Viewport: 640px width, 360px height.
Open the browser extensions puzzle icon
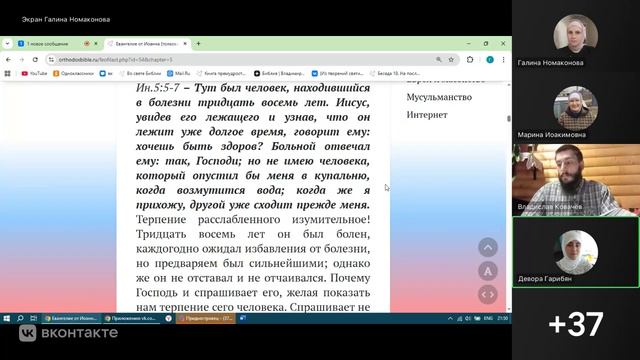click(470, 60)
